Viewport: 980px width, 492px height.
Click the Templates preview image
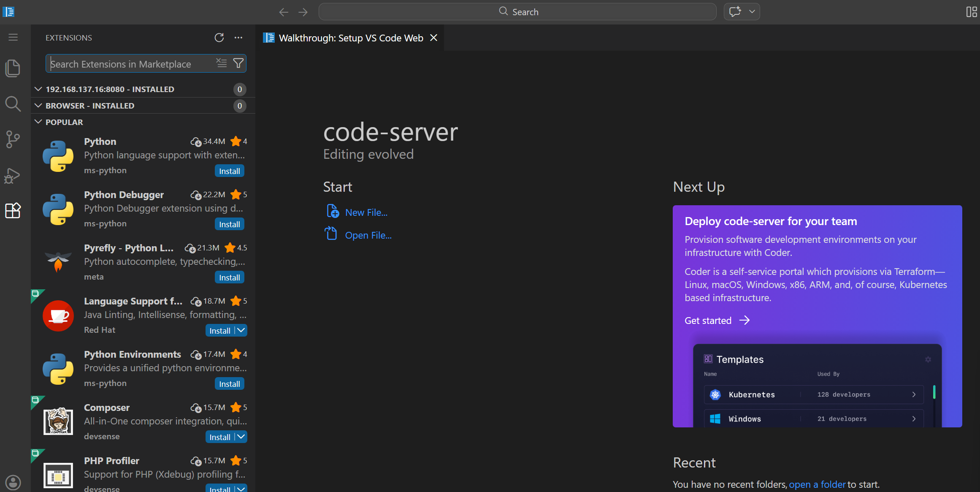(x=817, y=385)
